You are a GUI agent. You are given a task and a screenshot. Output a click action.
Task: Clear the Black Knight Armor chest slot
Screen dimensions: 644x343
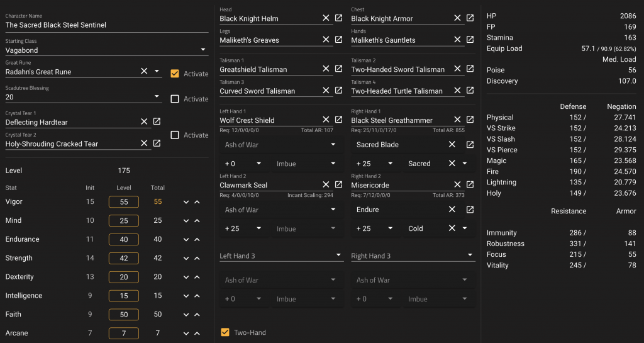[x=457, y=18]
